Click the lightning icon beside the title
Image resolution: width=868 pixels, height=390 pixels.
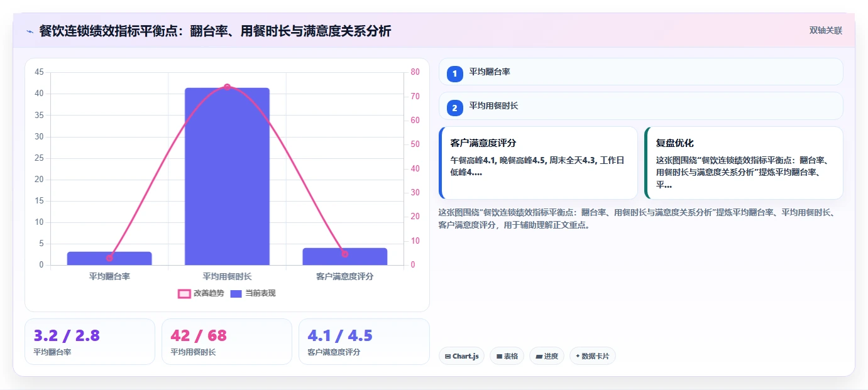[30, 31]
